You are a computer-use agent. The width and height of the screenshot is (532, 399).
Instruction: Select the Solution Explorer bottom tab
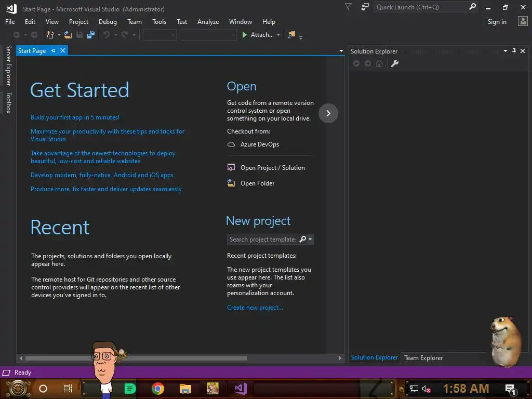pos(374,357)
